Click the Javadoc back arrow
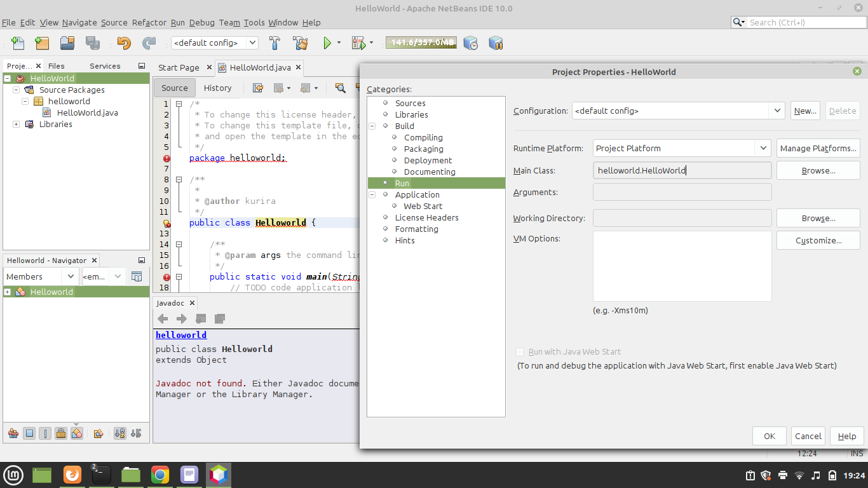The width and height of the screenshot is (868, 488). pos(163,319)
